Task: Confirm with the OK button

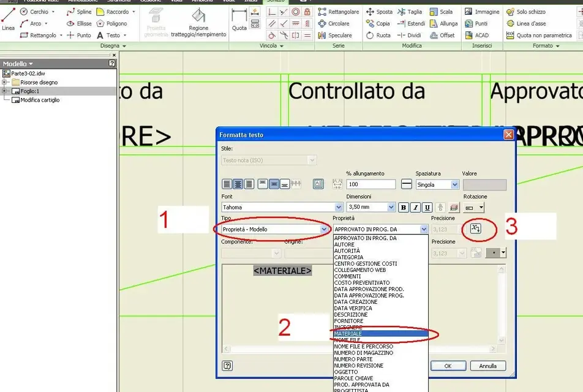Action: tap(448, 366)
